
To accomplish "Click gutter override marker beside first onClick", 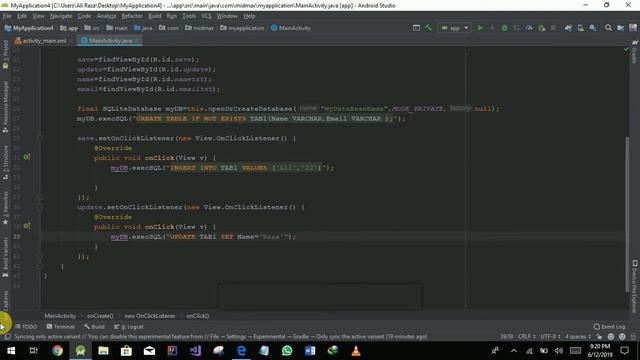I will coord(27,157).
